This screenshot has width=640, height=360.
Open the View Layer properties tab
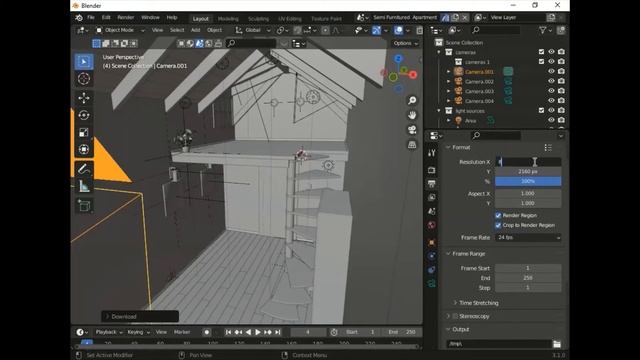(432, 198)
